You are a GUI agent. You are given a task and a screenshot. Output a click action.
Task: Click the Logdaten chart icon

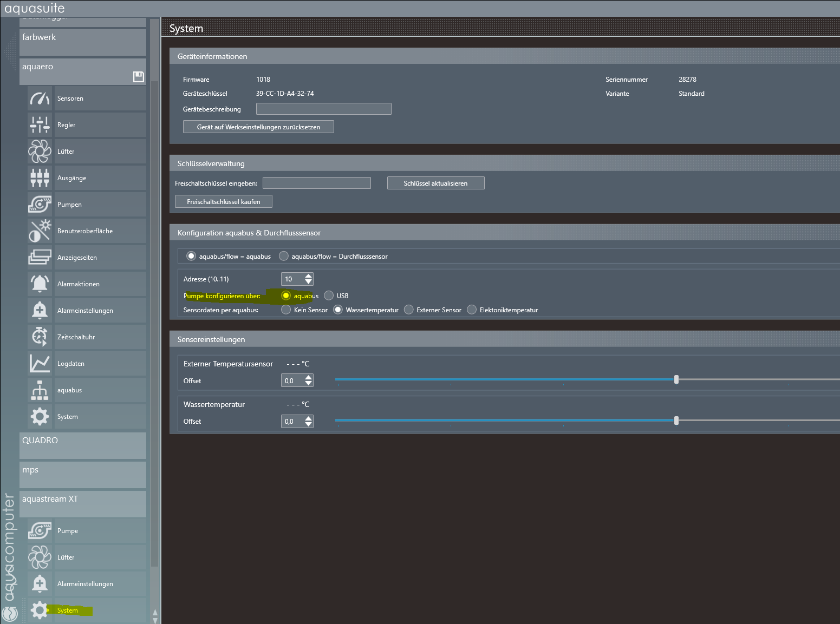pos(40,364)
